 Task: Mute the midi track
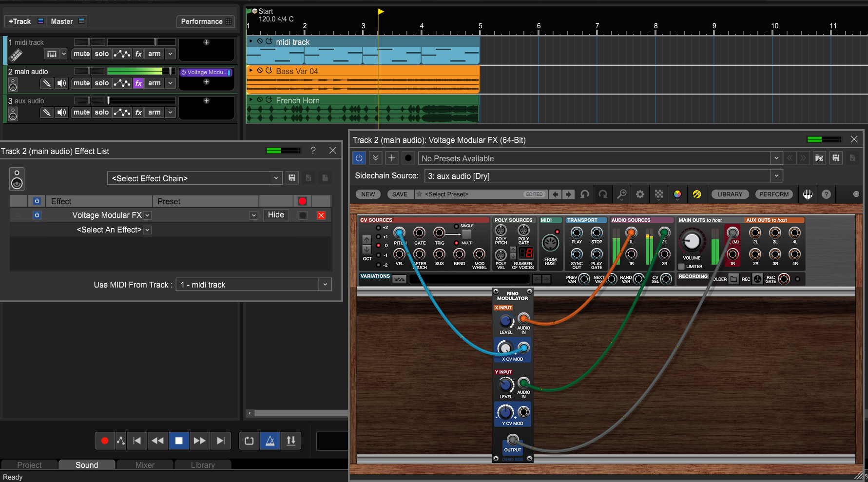81,54
